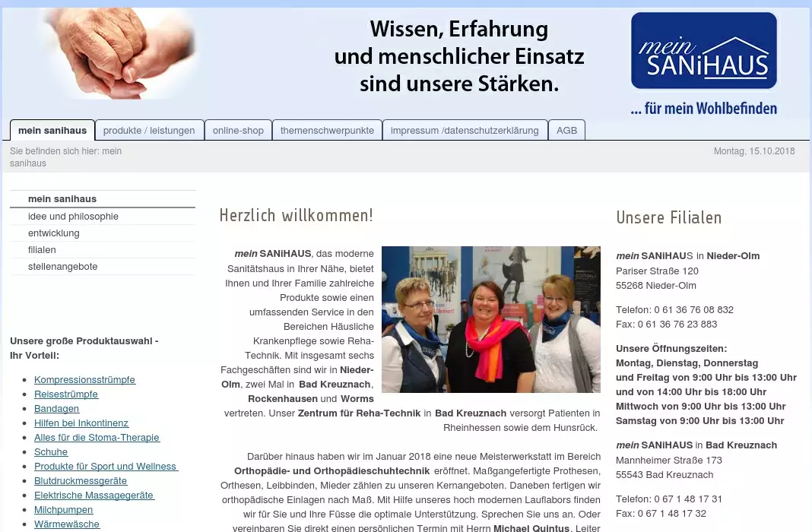Click the mein SANiHAUS logo
Image resolution: width=812 pixels, height=532 pixels.
tap(703, 52)
